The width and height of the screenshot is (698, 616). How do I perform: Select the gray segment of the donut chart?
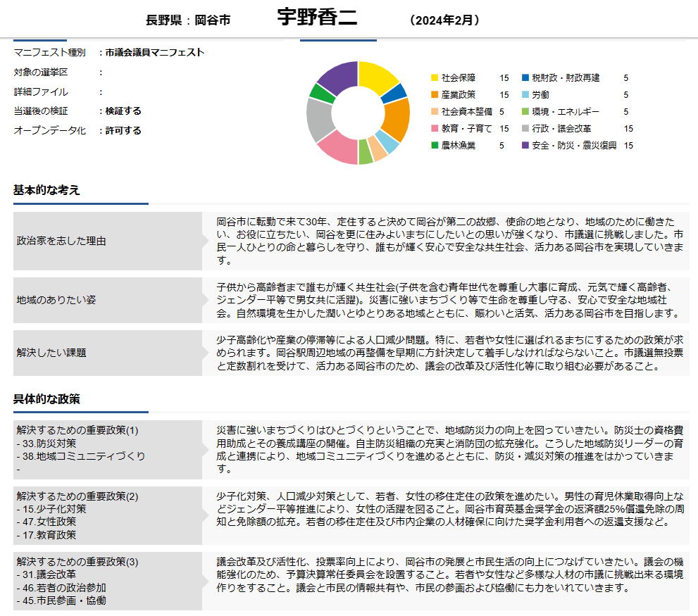(319, 119)
